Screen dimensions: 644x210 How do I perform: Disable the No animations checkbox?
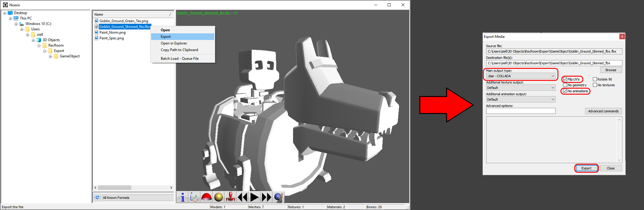[565, 91]
